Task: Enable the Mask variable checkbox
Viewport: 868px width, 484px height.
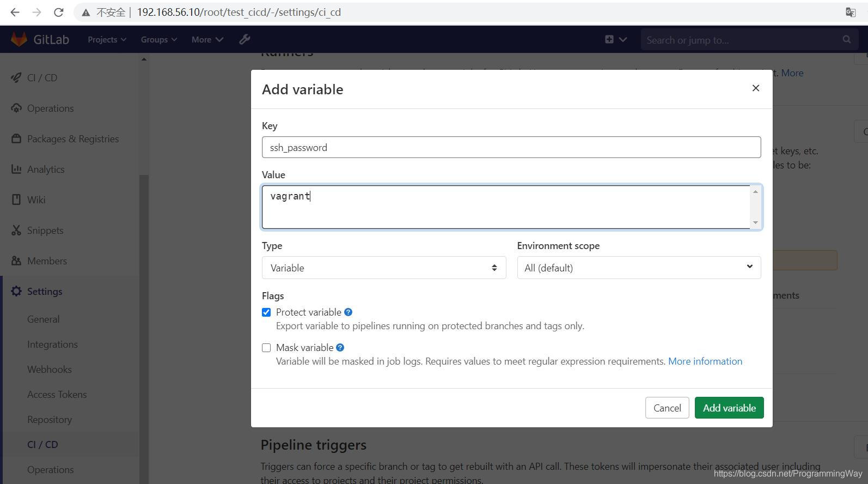Action: coord(266,348)
